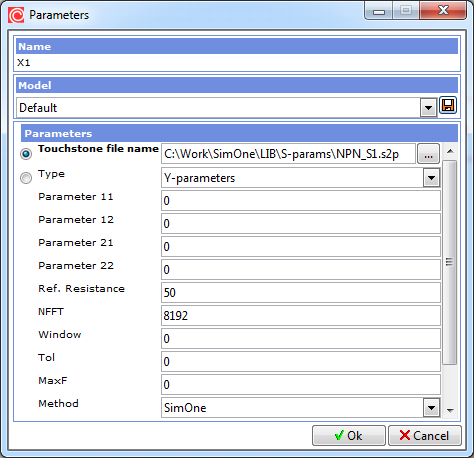Expand the Y-parameters type dropdown
This screenshot has height=458, width=474.
tap(431, 178)
